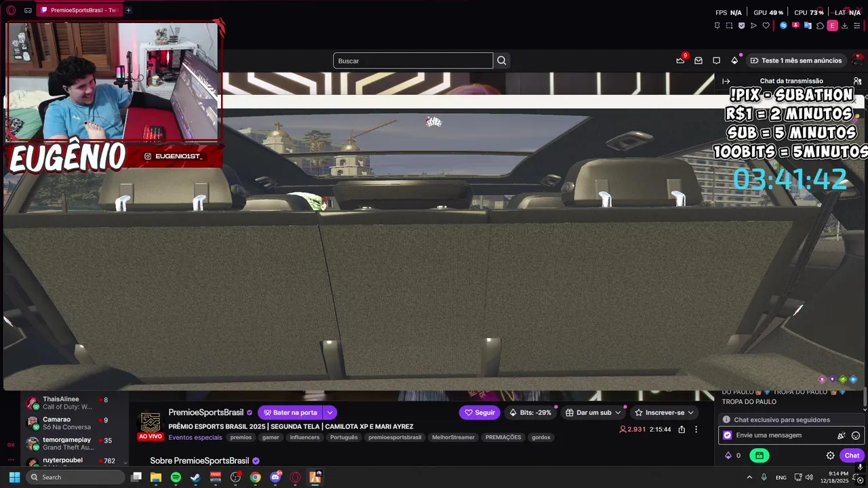The height and width of the screenshot is (488, 868).
Task: Click the channel avatar with AO VIVO badge
Action: coord(151,424)
